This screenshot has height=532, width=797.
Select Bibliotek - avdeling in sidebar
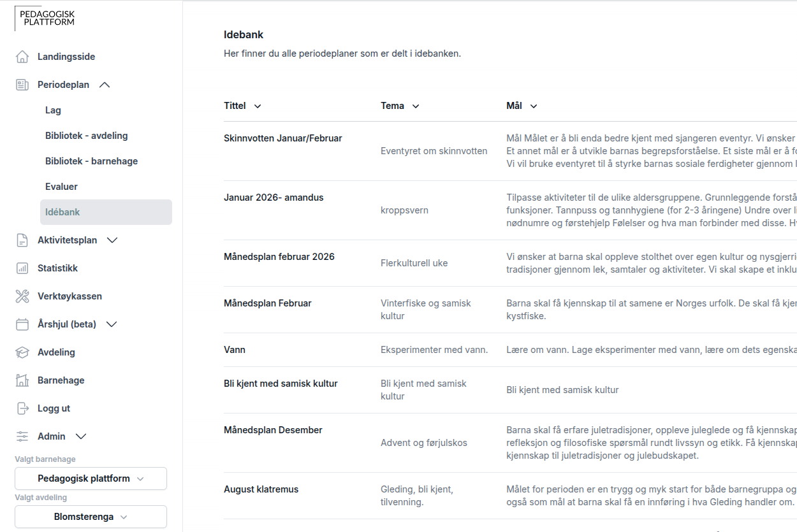[87, 136]
